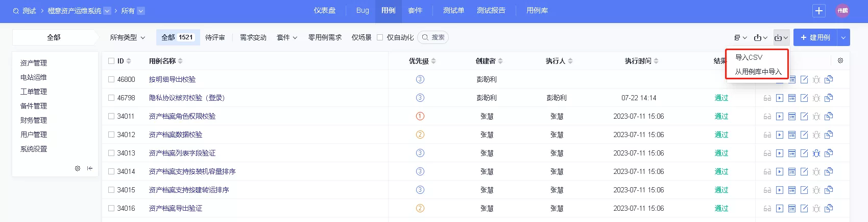This screenshot has width=868, height=222.
Task: Expand the 所有类型 dropdown
Action: [128, 37]
